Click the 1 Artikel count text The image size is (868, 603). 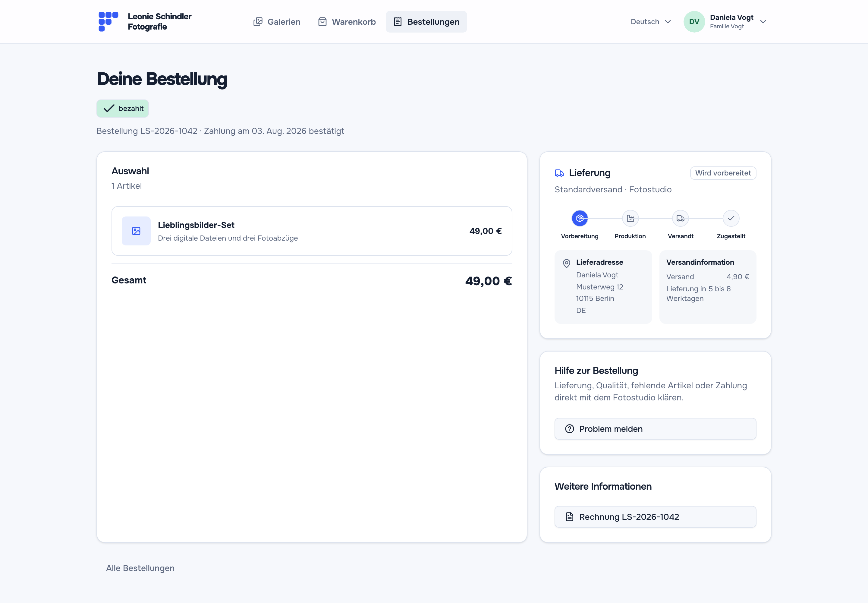[127, 186]
